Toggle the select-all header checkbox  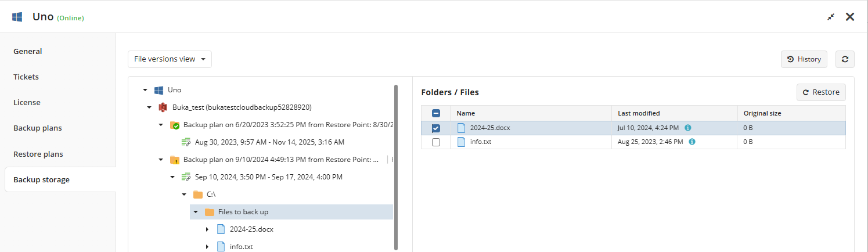click(x=436, y=114)
